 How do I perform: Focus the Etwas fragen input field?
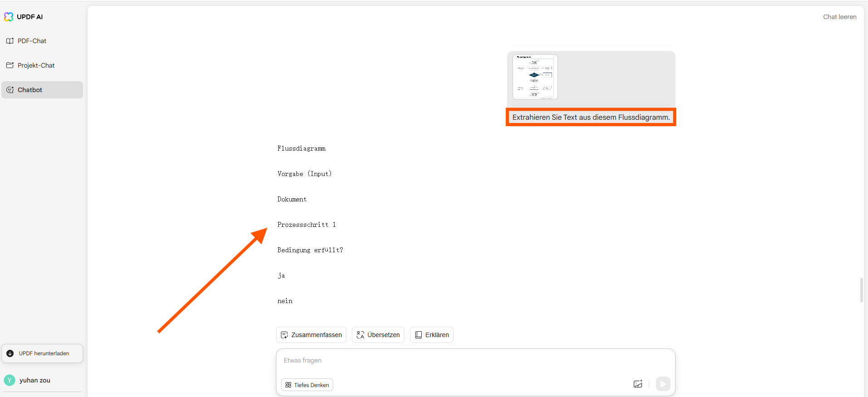pyautogui.click(x=476, y=361)
